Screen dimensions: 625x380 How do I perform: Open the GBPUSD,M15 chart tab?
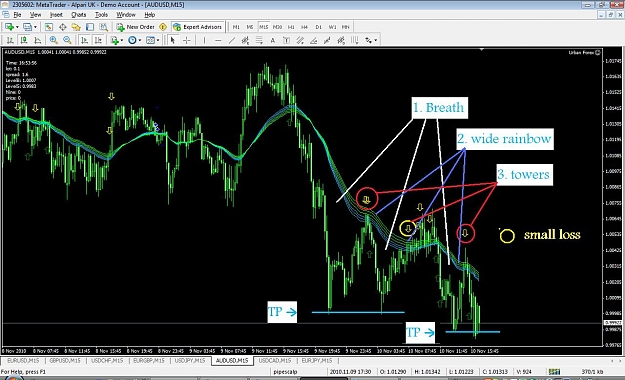[65, 360]
